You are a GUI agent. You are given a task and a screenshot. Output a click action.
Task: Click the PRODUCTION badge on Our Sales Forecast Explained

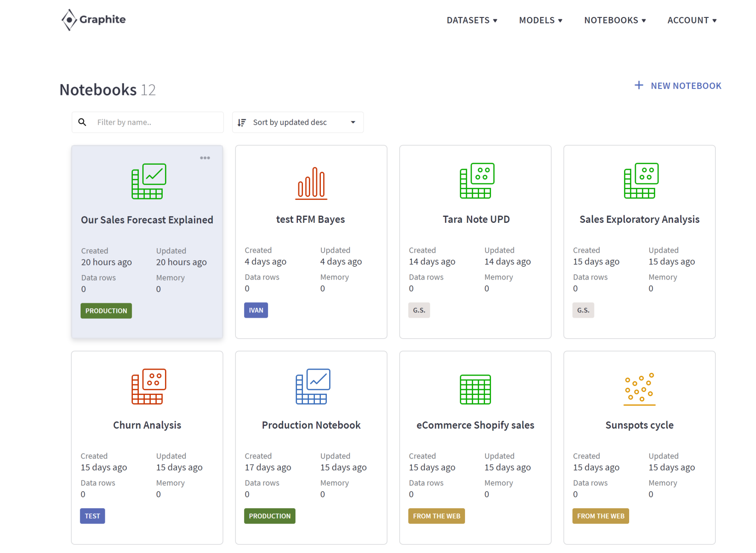tap(106, 310)
